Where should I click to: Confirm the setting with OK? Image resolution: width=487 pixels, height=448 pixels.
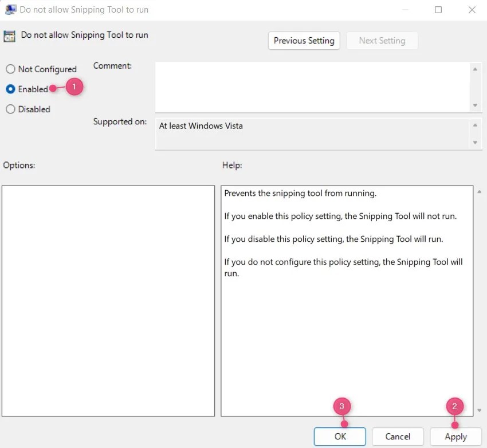pos(340,437)
